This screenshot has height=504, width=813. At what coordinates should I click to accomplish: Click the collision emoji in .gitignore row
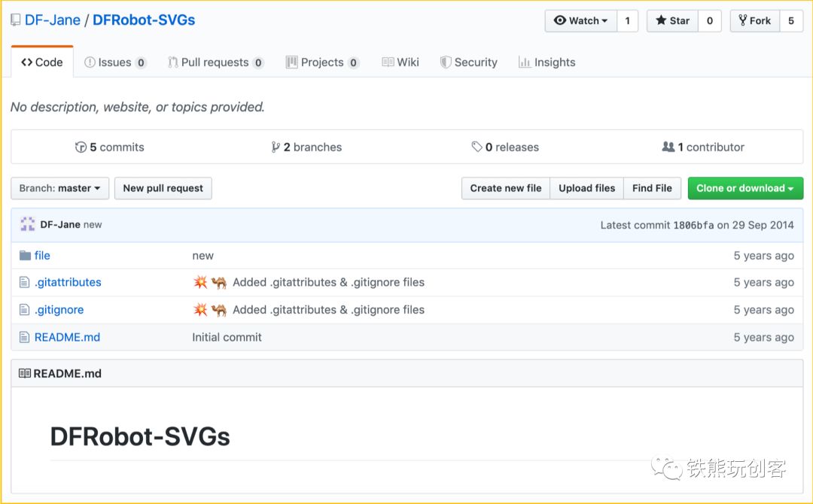[x=200, y=310]
